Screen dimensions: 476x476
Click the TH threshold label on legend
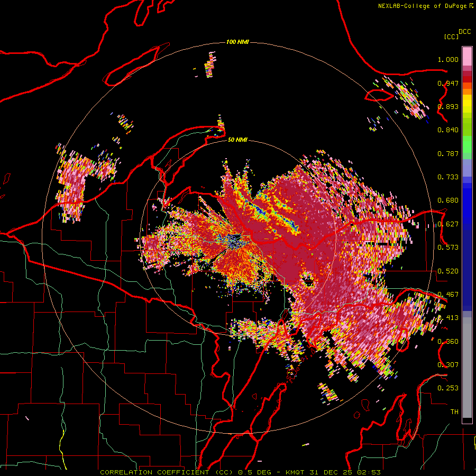coord(454,412)
